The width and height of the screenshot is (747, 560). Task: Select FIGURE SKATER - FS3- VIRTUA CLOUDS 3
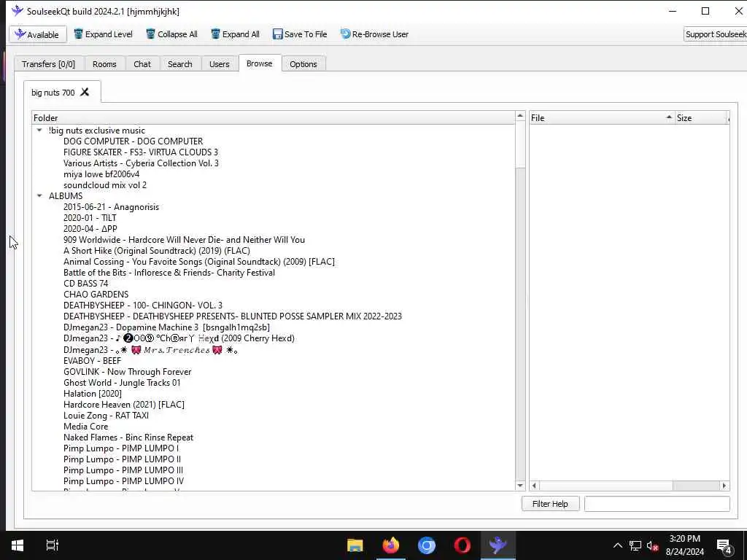[x=141, y=152]
